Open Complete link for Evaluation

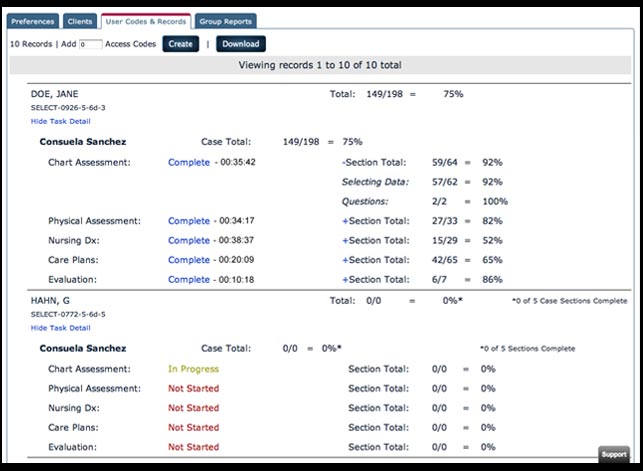(188, 280)
